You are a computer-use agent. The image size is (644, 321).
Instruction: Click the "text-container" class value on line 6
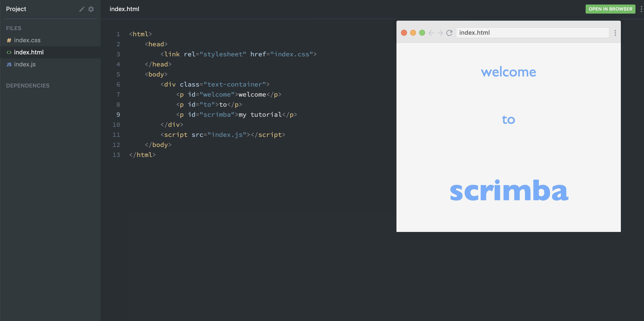(235, 85)
